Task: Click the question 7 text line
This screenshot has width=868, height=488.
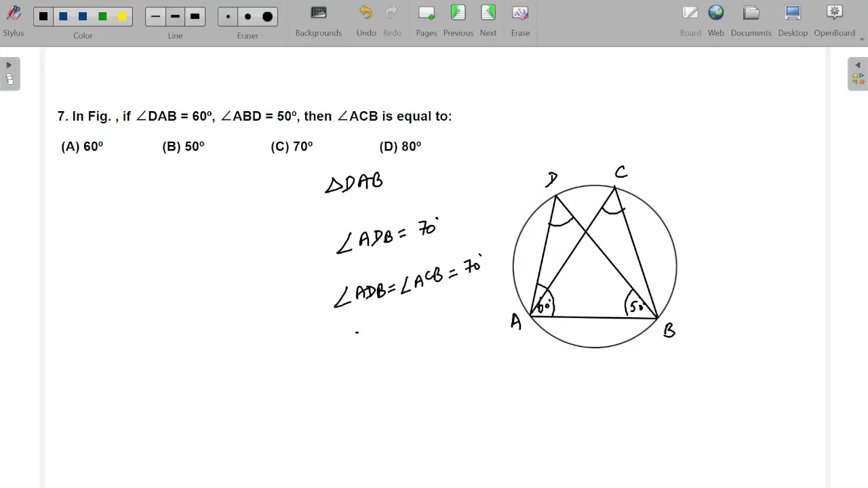Action: [254, 117]
